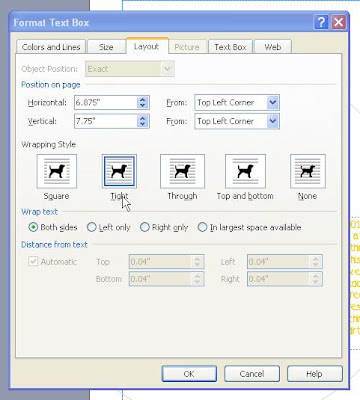Select Both sides wrap text option
This screenshot has height=400, width=360.
pyautogui.click(x=53, y=227)
